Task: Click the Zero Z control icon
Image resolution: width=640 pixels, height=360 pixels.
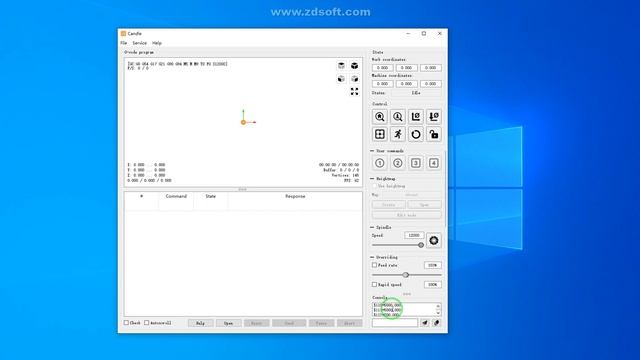Action: click(x=433, y=117)
